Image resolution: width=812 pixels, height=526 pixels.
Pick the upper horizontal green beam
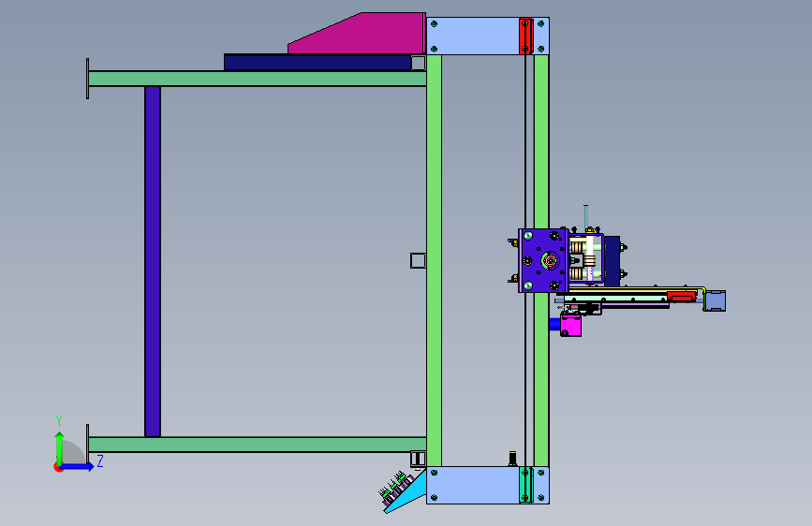(258, 79)
